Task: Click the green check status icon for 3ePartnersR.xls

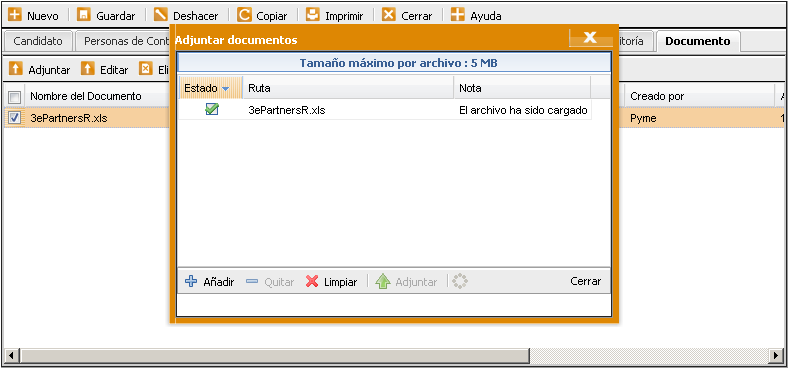Action: click(x=212, y=109)
